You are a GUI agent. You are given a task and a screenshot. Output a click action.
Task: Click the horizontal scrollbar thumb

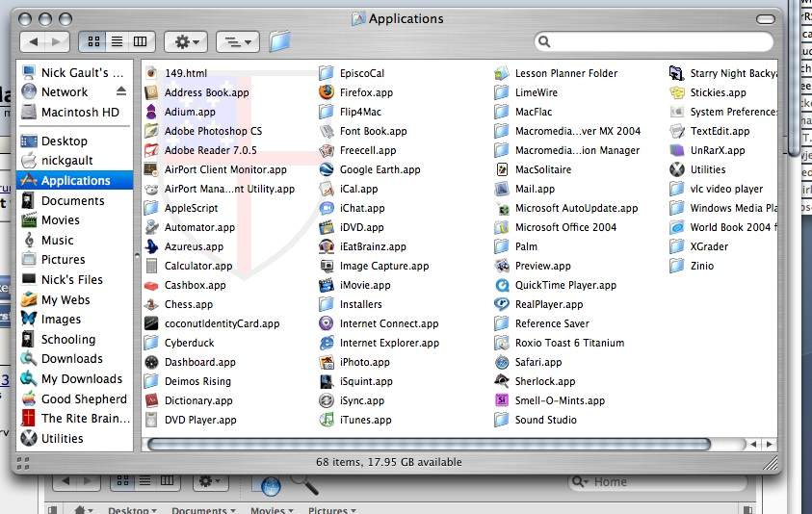(x=429, y=444)
